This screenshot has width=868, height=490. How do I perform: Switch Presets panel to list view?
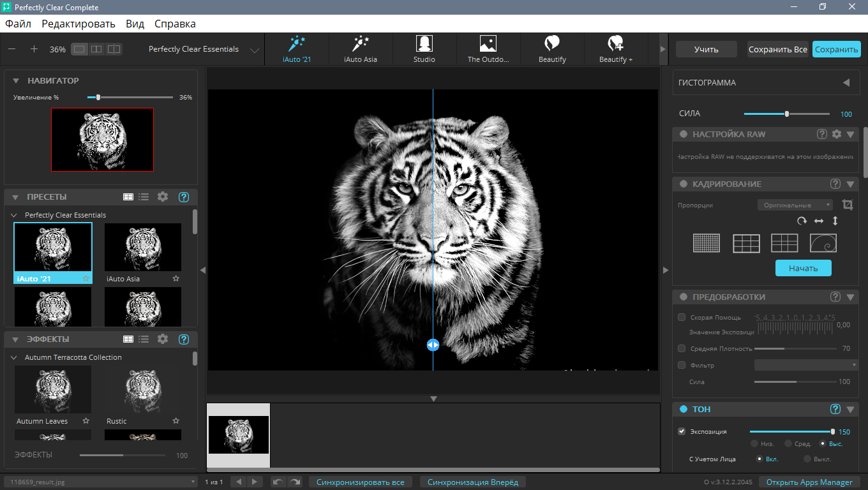(144, 197)
